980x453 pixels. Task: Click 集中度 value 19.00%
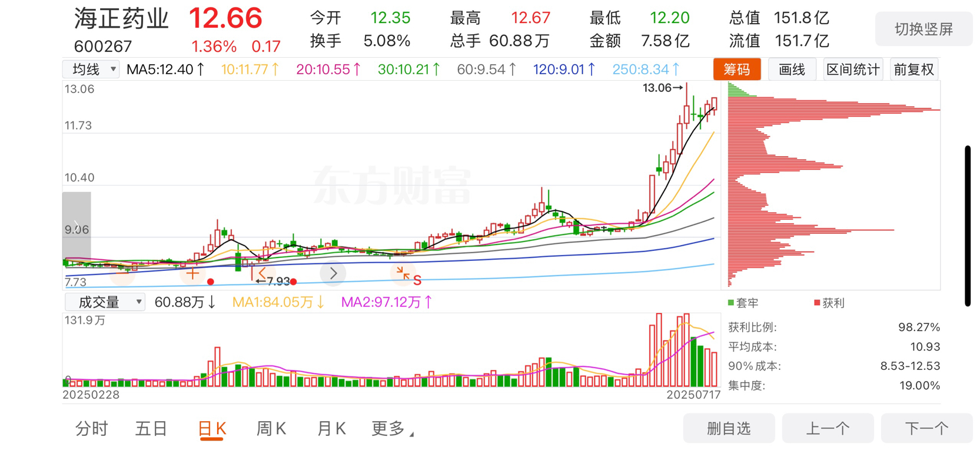coord(919,386)
